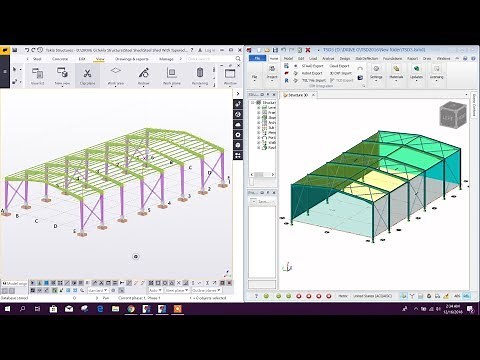Image resolution: width=480 pixels, height=360 pixels.
Task: Click the bottom grid icon in Tekla side pane
Action: coord(238,155)
